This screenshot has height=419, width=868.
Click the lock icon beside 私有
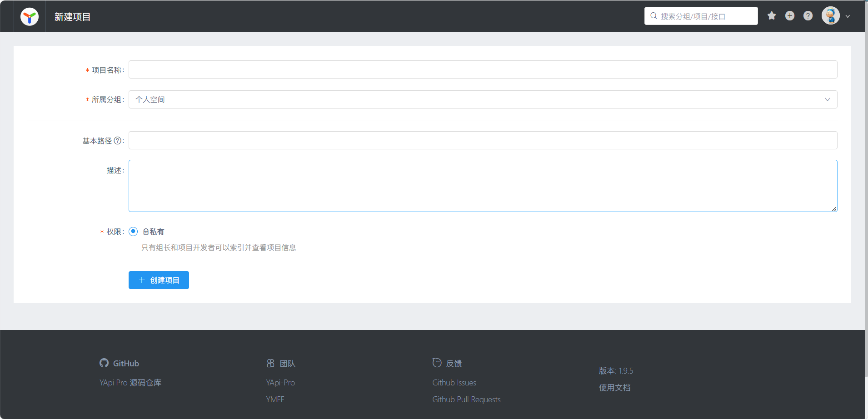click(146, 232)
